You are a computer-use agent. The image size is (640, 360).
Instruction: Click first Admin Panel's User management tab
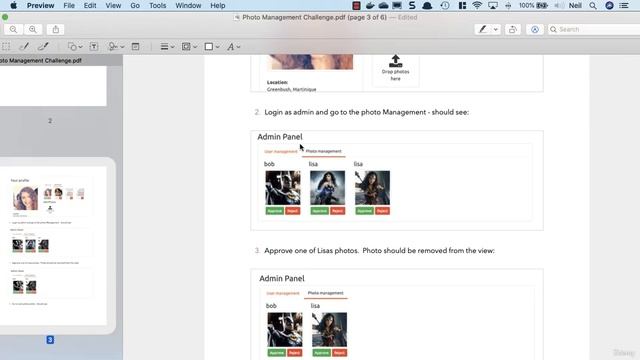click(281, 152)
